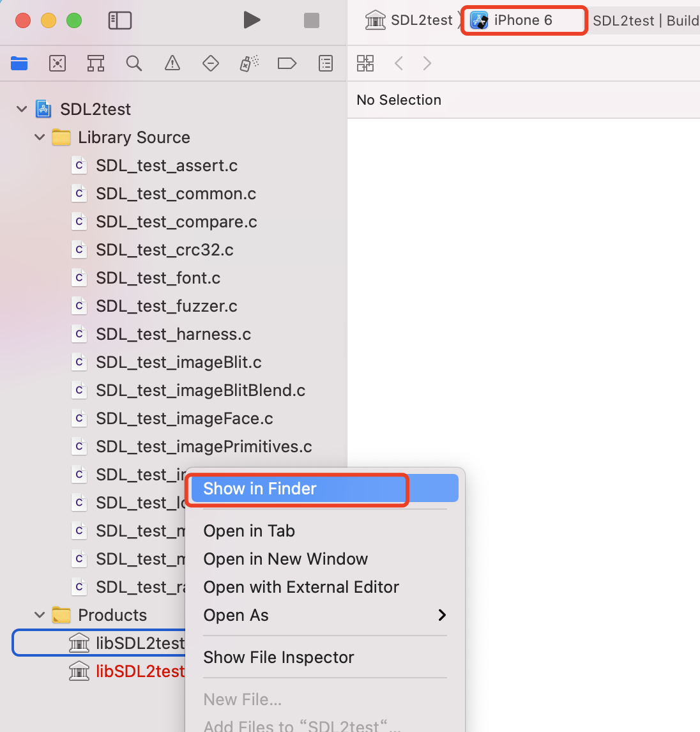Open the Debug navigator spray icon

coord(249,63)
